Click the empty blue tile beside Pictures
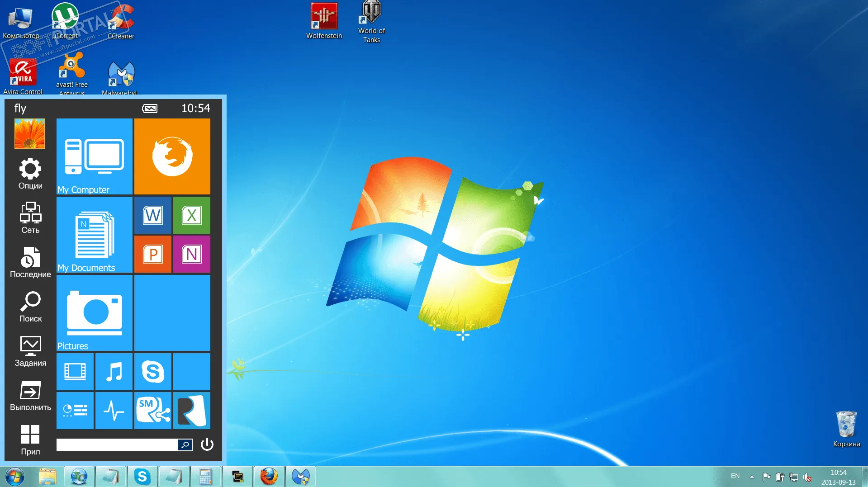The width and height of the screenshot is (868, 487). (172, 313)
